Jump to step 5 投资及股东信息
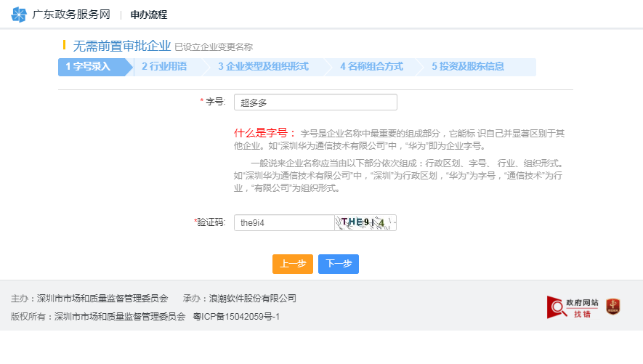The image size is (643, 364). click(468, 67)
